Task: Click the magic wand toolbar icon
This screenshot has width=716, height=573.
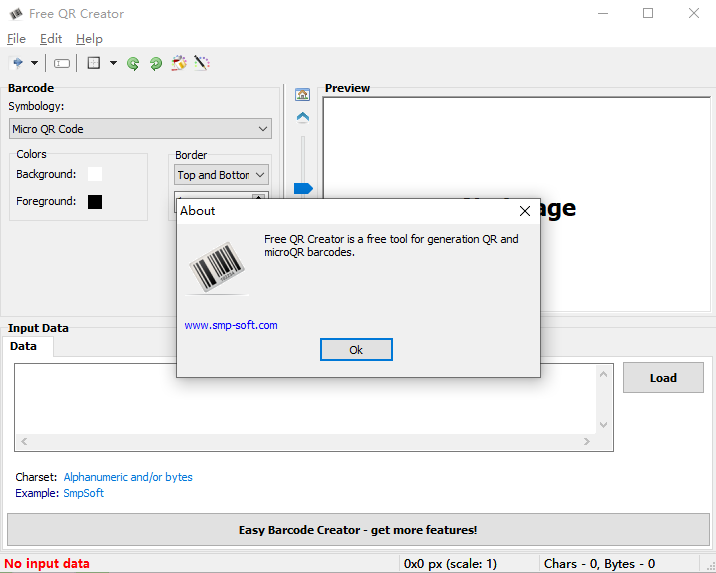Action: [201, 63]
